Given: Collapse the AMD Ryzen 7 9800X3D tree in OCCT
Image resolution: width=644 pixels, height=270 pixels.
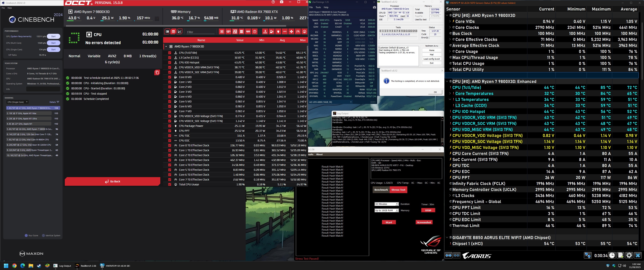Looking at the screenshot, I should (166, 47).
